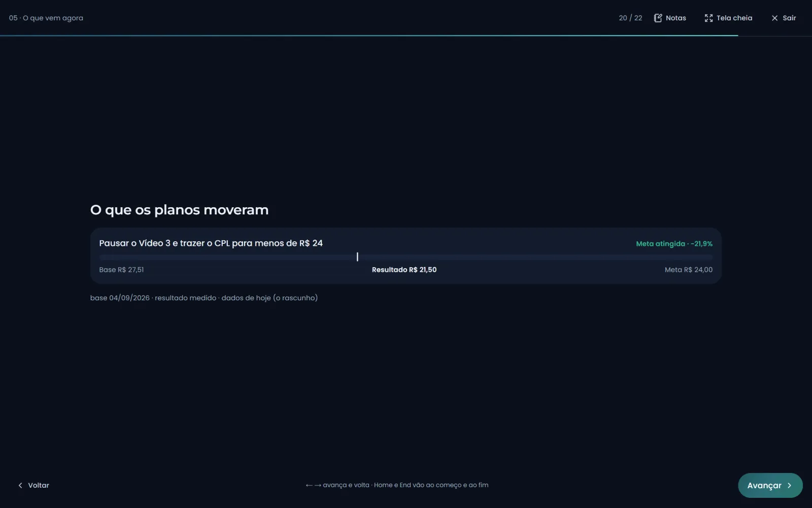
Task: Click the CPL result marker on the progress bar
Action: 357,257
